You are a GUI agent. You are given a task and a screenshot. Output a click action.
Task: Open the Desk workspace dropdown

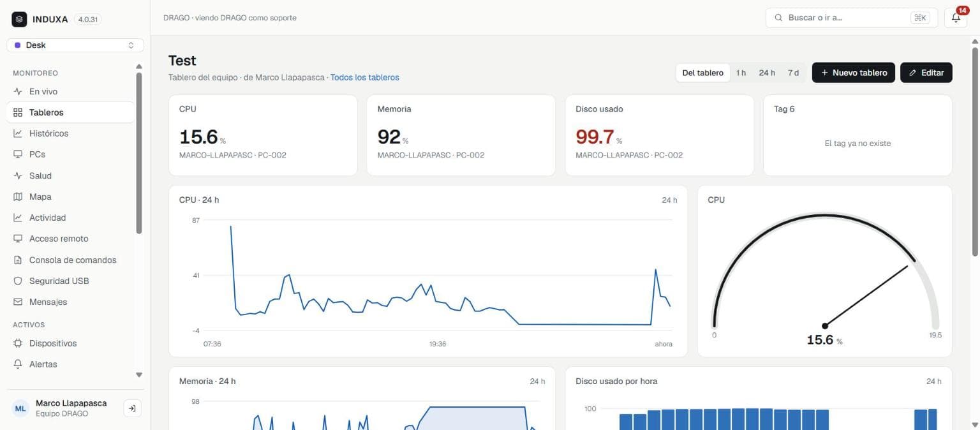[x=75, y=45]
